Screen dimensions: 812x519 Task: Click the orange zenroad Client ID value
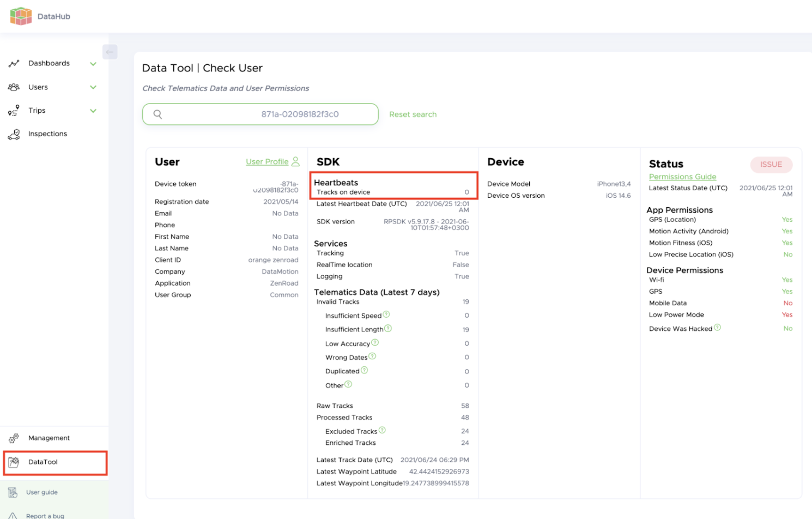pyautogui.click(x=273, y=260)
